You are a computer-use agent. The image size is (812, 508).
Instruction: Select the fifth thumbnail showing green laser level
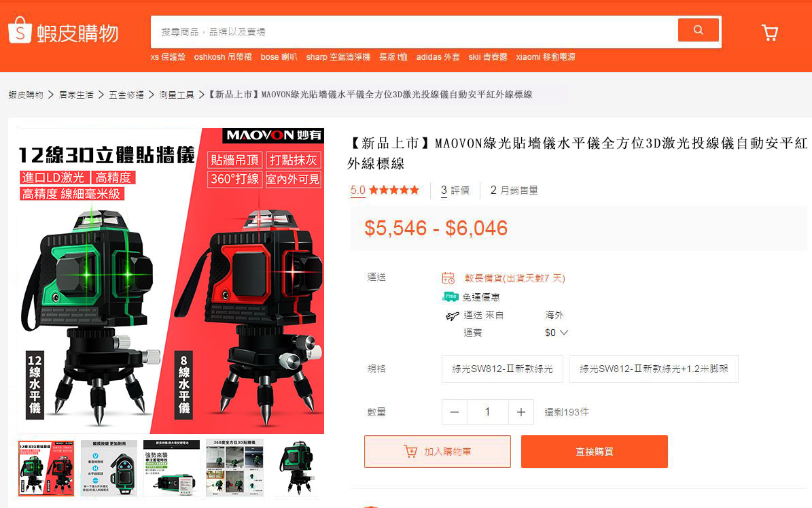click(296, 468)
